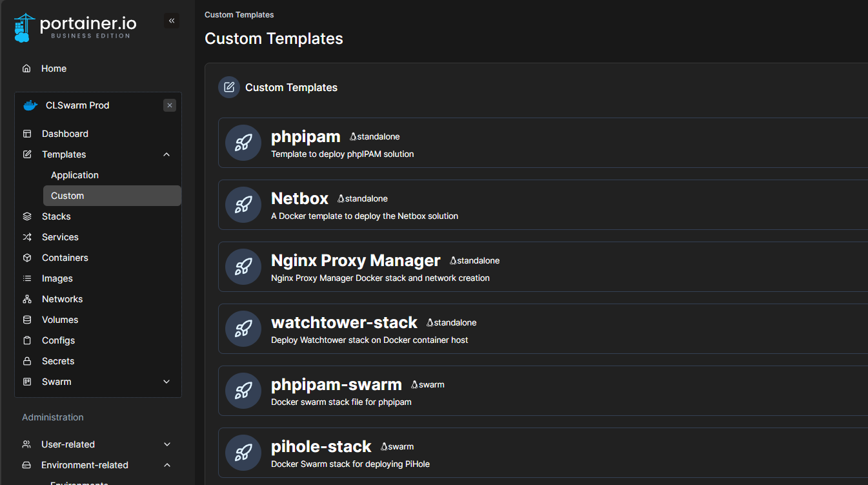Open the Images section
Screen dimensions: 868x485
[56, 278]
